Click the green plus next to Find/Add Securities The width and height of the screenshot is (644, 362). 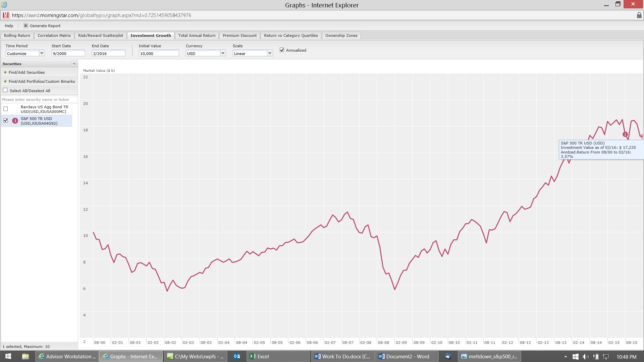5,72
